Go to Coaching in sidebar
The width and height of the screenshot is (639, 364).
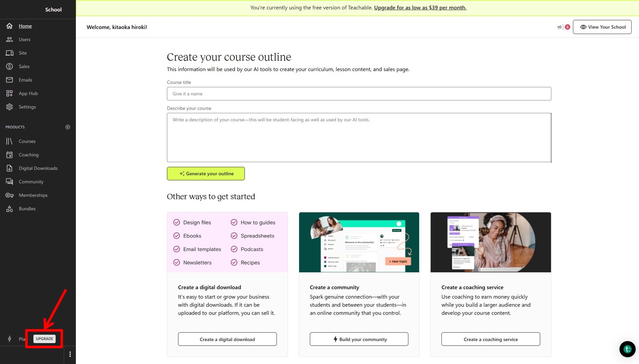tap(29, 155)
